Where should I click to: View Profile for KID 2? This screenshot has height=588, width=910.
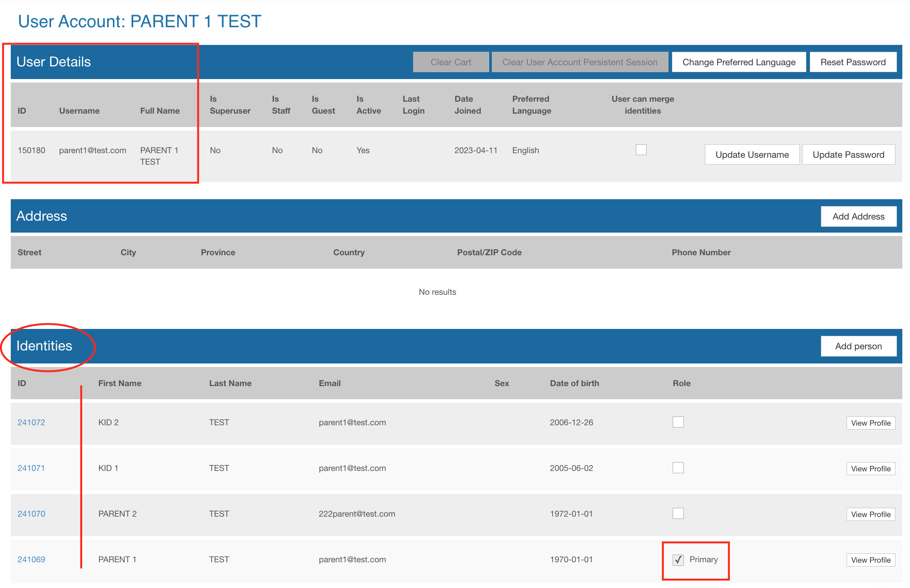pyautogui.click(x=870, y=423)
